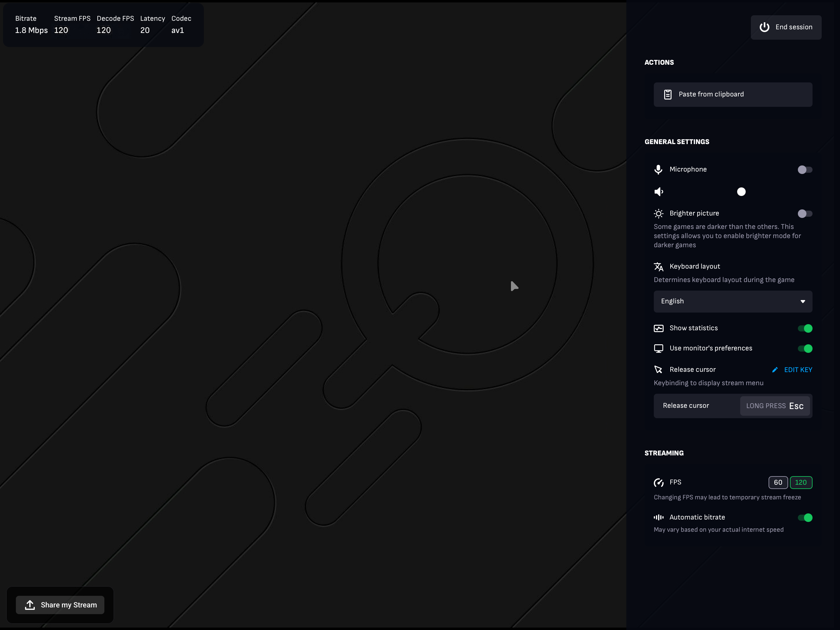Enable the Microphone toggle
Viewport: 840px width, 630px height.
pos(805,170)
